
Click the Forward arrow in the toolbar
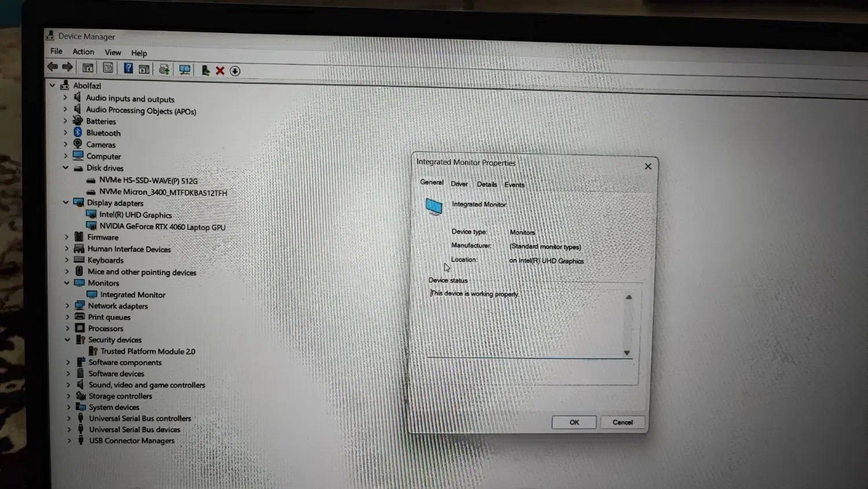pos(68,67)
